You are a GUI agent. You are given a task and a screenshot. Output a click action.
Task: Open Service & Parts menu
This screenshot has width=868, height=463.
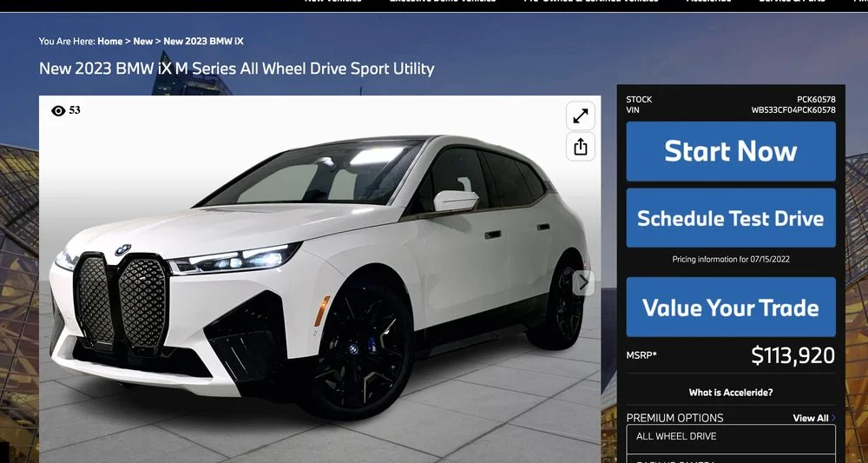[x=792, y=2]
